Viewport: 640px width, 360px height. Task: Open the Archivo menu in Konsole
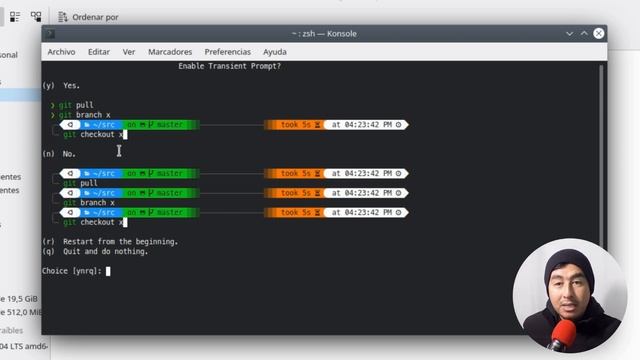(61, 52)
